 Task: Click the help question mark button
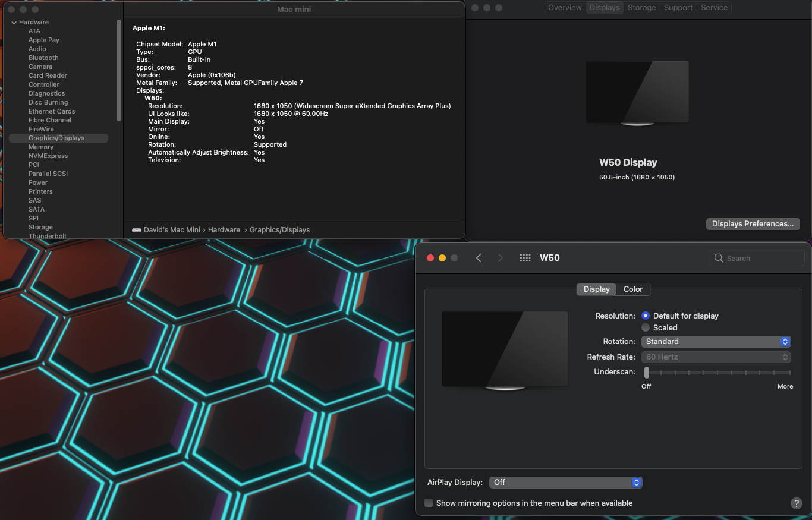796,503
